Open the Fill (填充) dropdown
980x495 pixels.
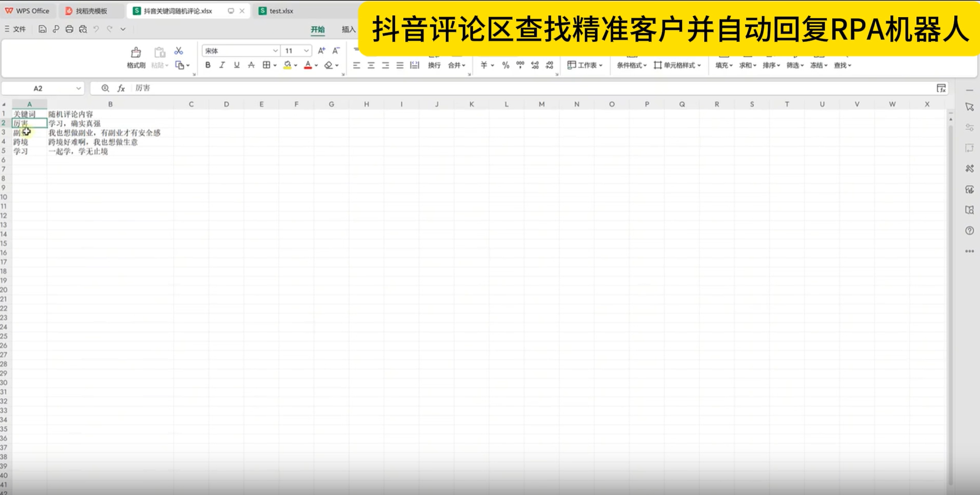click(724, 65)
